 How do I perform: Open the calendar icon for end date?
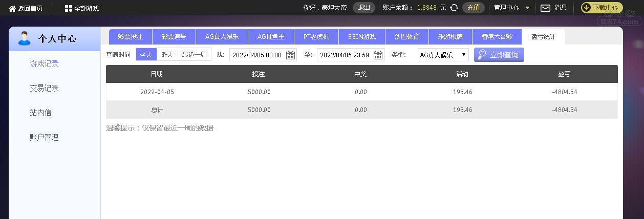pyautogui.click(x=378, y=55)
